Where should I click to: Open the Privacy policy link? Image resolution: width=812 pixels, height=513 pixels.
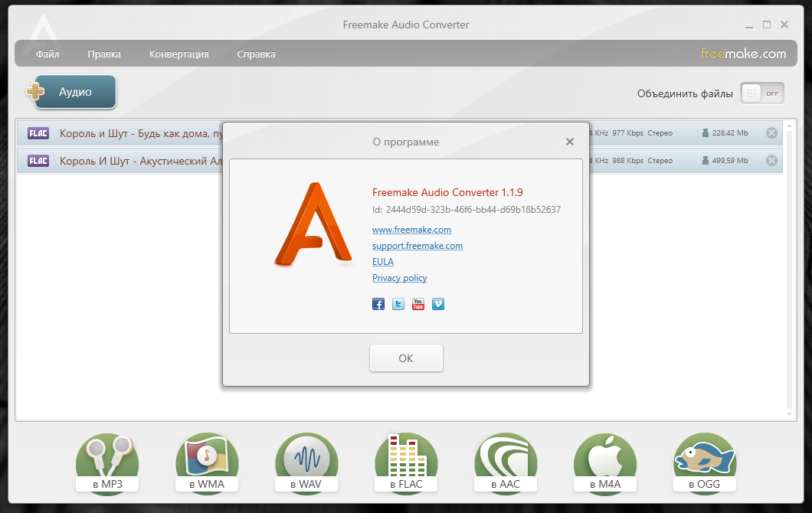[399, 277]
